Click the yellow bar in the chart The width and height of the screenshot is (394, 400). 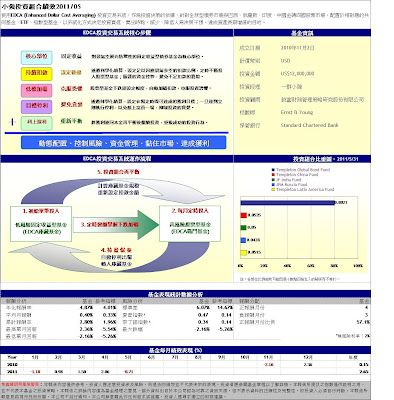pyautogui.click(x=244, y=252)
